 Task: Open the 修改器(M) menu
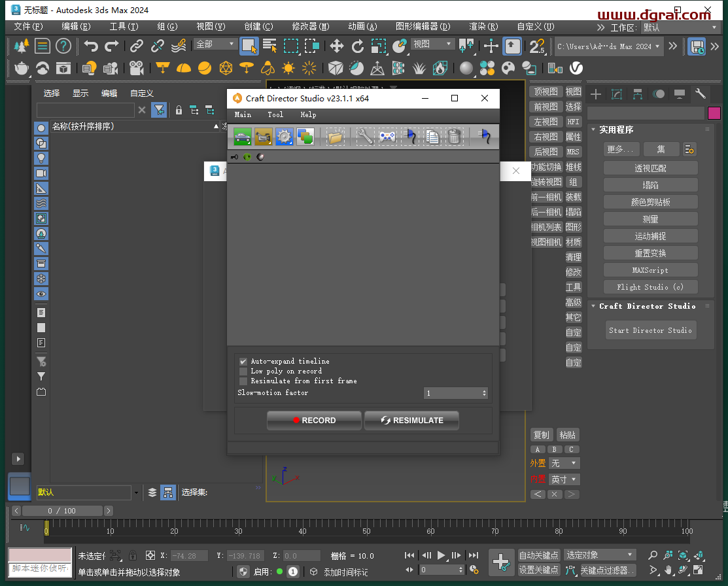311,26
